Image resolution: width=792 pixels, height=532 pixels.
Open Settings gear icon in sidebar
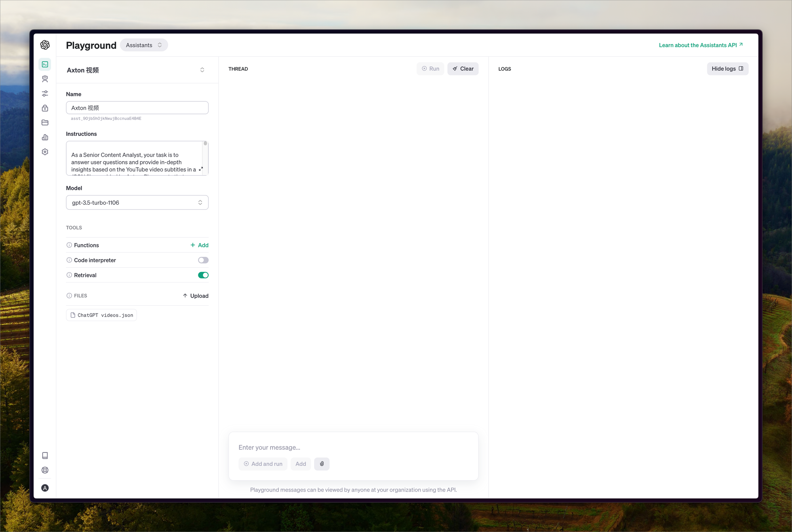point(45,152)
